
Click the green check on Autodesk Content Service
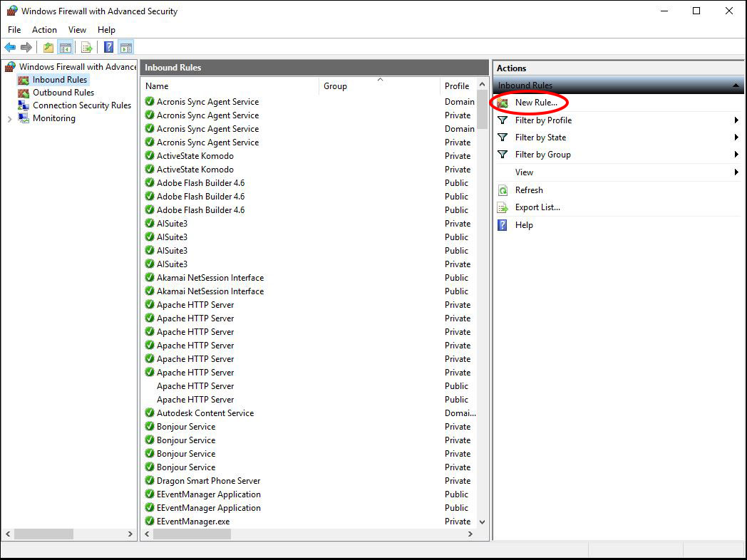pos(150,413)
